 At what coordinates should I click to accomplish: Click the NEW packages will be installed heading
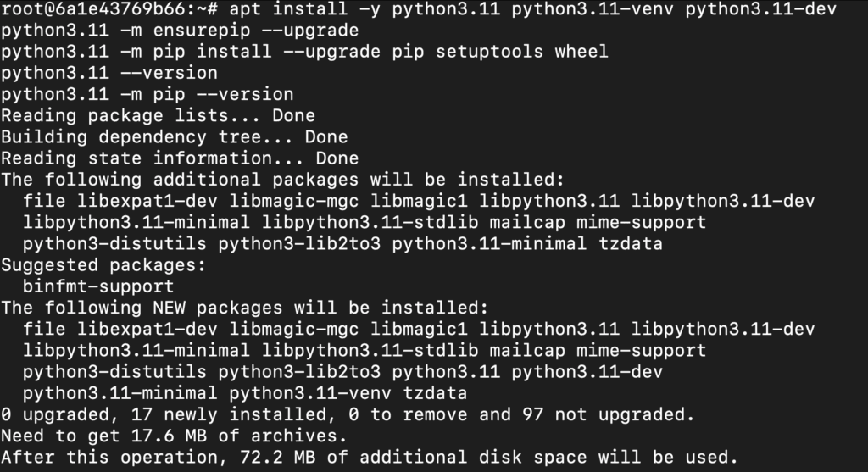(244, 308)
